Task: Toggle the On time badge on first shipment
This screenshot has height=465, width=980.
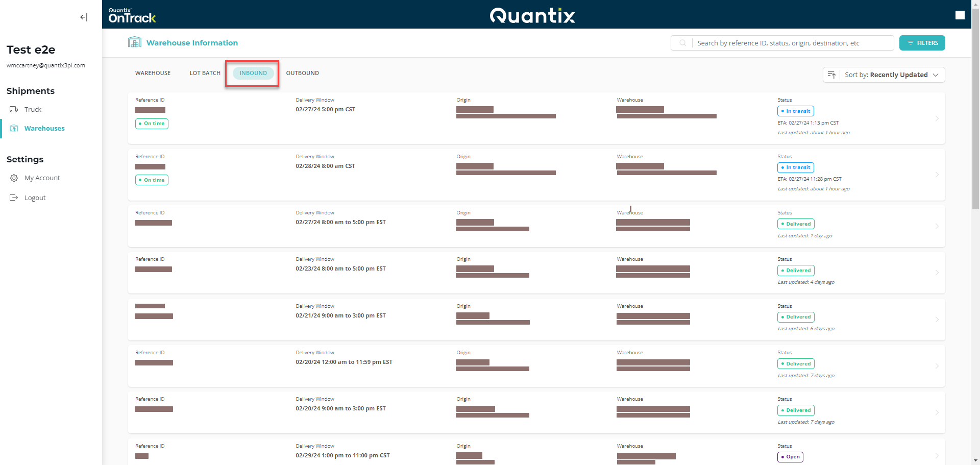Action: click(x=152, y=124)
